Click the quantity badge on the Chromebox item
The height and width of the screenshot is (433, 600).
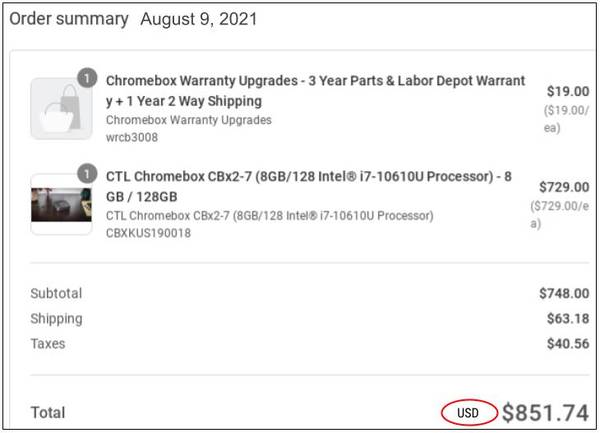click(x=86, y=172)
